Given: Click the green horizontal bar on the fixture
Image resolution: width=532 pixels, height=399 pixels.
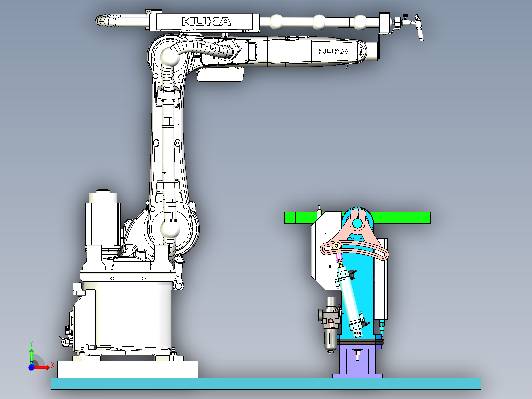Looking at the screenshot, I should pyautogui.click(x=357, y=218).
